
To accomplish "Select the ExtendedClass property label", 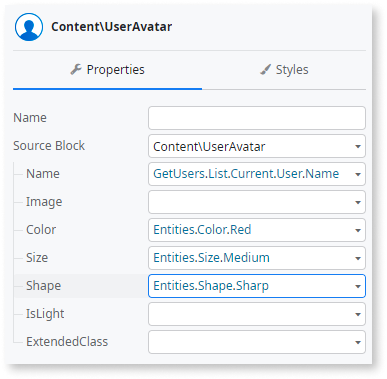I will [x=67, y=342].
